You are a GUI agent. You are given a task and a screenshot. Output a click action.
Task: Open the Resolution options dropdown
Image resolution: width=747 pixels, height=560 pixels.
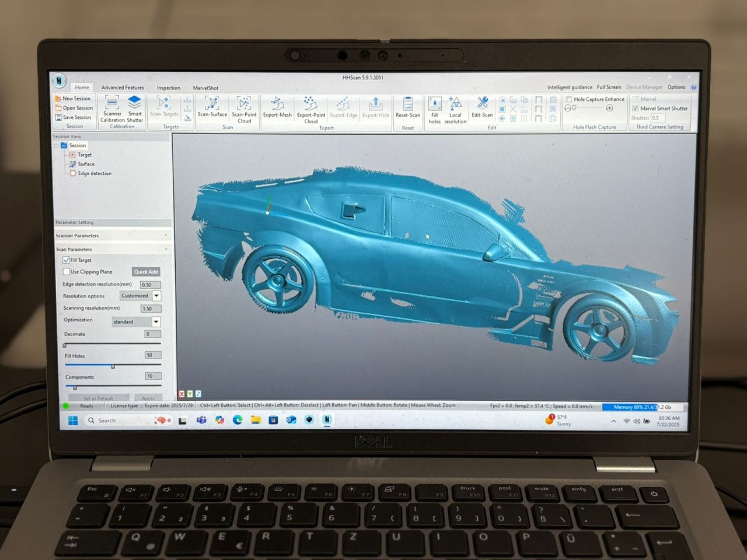[x=156, y=296]
